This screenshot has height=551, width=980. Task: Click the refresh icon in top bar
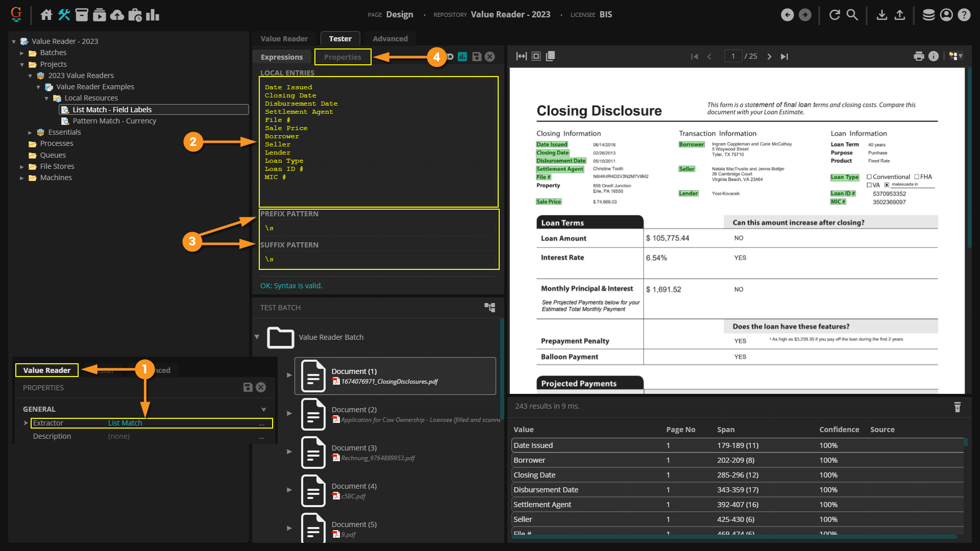coord(835,15)
